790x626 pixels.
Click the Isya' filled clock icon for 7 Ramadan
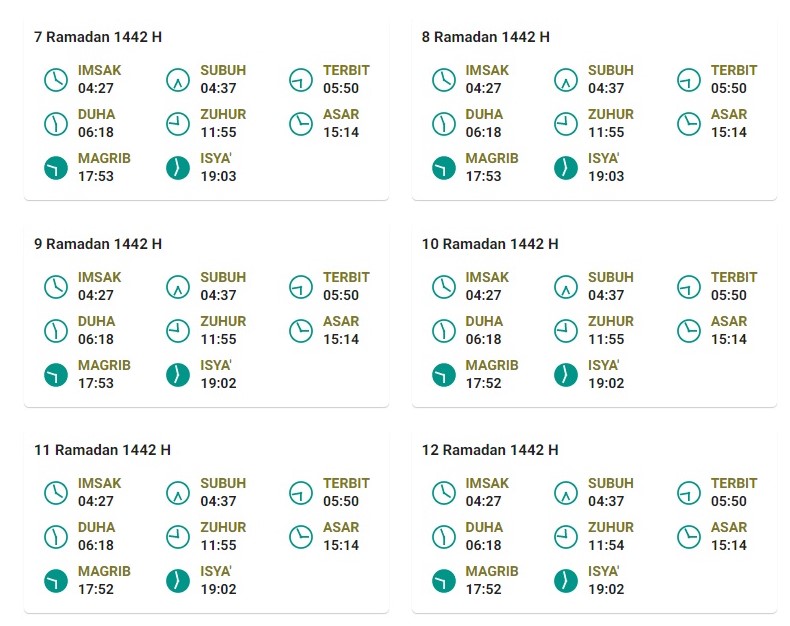[178, 168]
